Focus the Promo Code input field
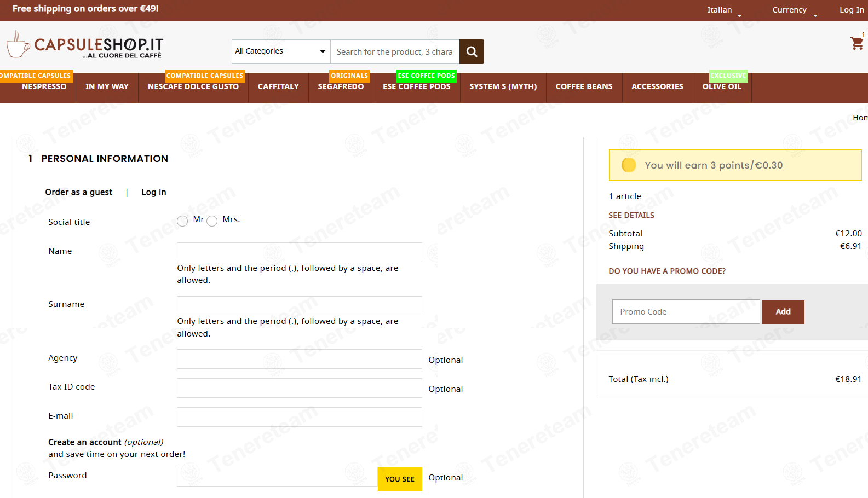The height and width of the screenshot is (498, 868). pyautogui.click(x=686, y=312)
